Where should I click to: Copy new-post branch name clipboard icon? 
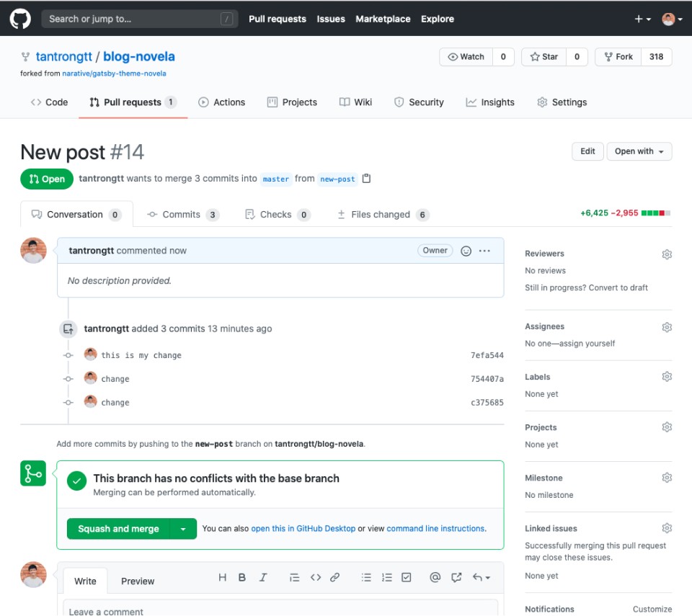pos(366,178)
